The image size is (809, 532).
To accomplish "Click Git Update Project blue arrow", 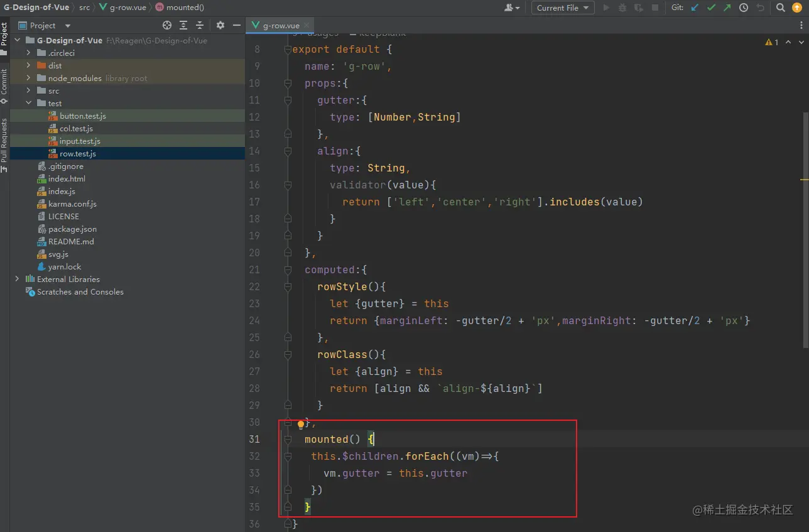I will (x=695, y=8).
